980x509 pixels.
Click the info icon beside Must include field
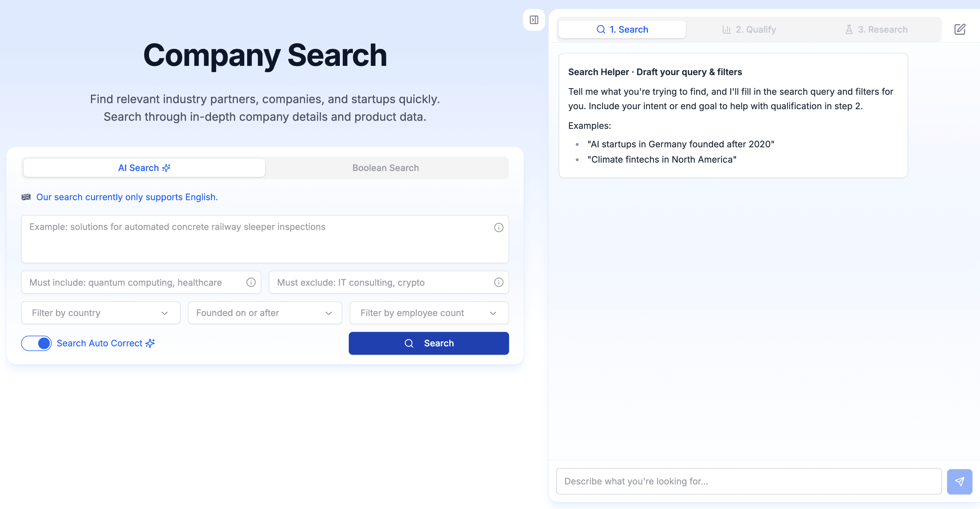point(251,282)
